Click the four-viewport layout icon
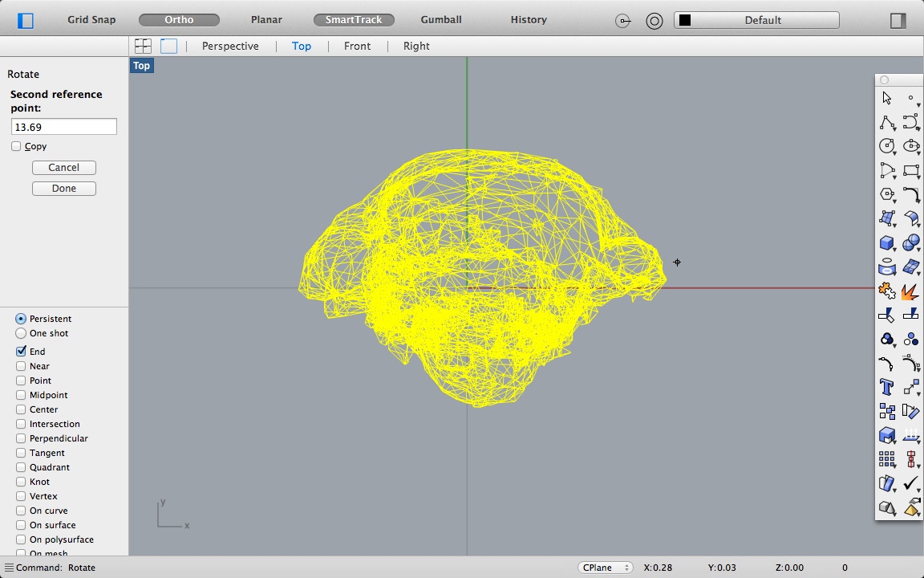 point(143,46)
